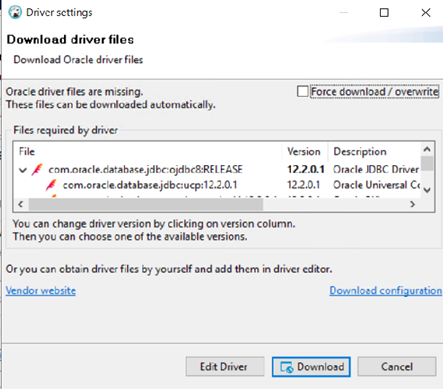The height and width of the screenshot is (389, 443).
Task: Click Oracle Universal description cell
Action: [x=377, y=185]
